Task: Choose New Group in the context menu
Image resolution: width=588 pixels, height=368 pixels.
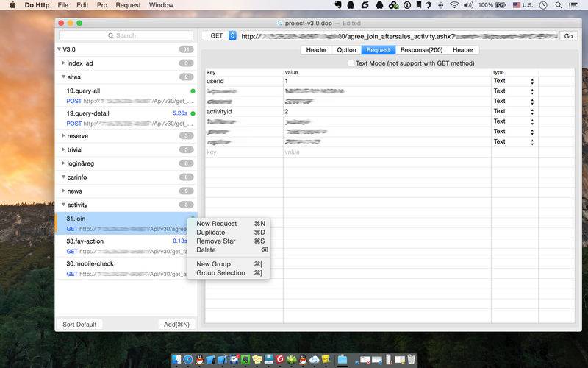Action: click(x=229, y=264)
